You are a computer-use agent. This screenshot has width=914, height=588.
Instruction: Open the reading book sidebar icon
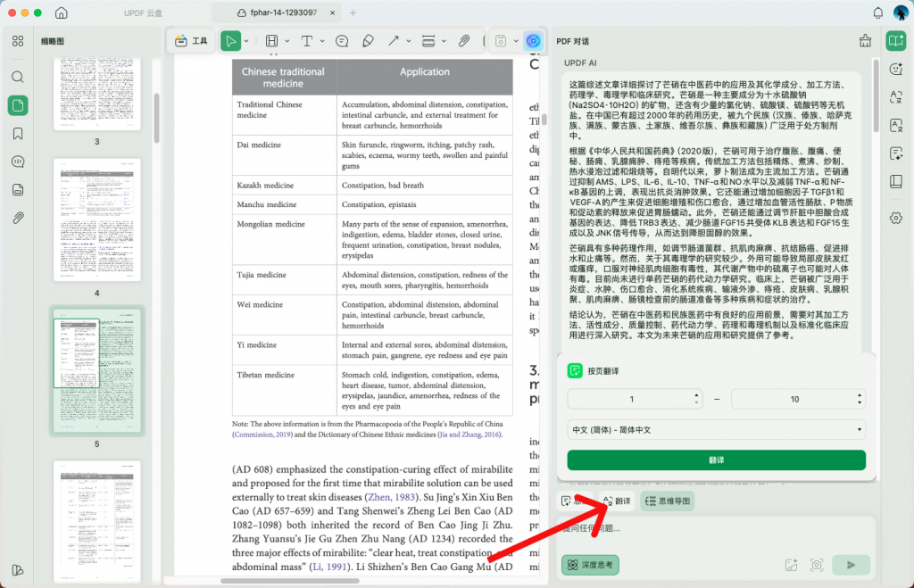coord(896,182)
